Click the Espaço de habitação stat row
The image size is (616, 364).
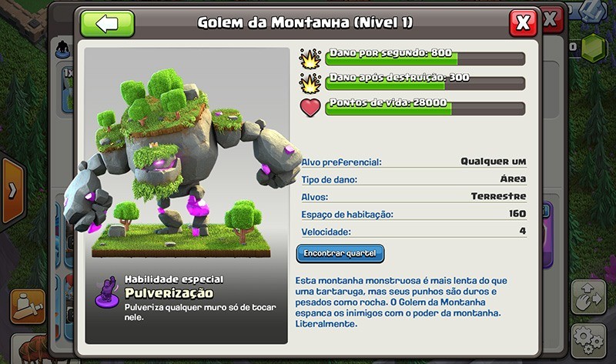[x=413, y=214]
